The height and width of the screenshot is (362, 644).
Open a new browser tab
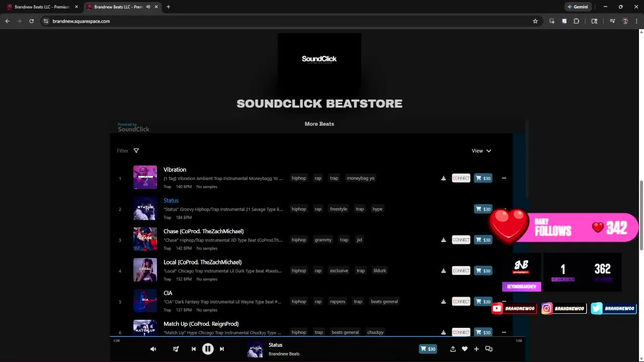point(168,7)
